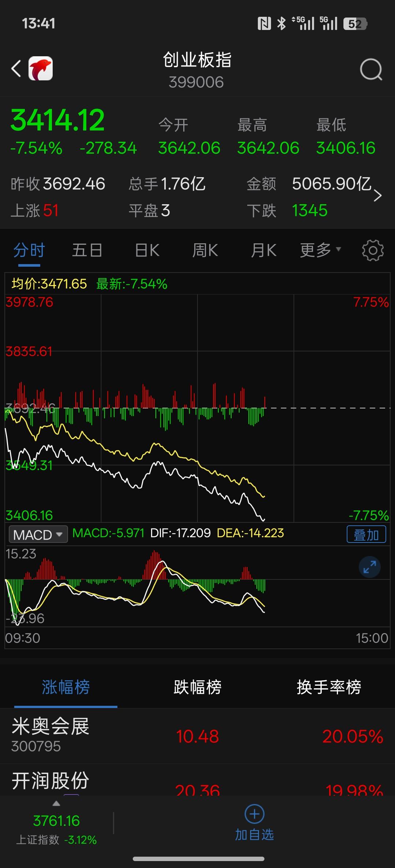Switch to the 日K chart tab
This screenshot has width=395, height=868.
[147, 251]
